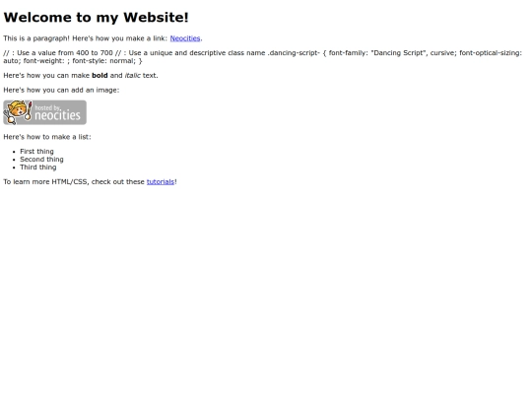532x399 pixels.
Task: Open the Neocities link
Action: click(185, 38)
